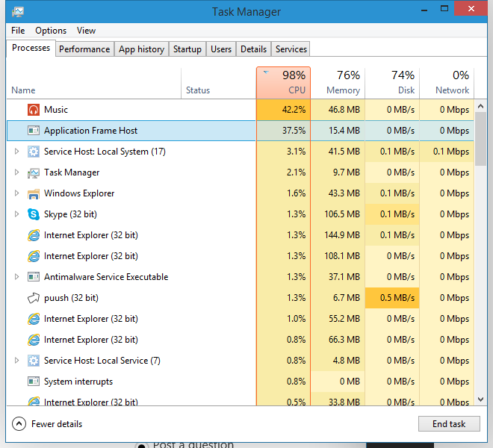Switch to the Services tab
Viewport: 493px width, 448px height.
(291, 49)
